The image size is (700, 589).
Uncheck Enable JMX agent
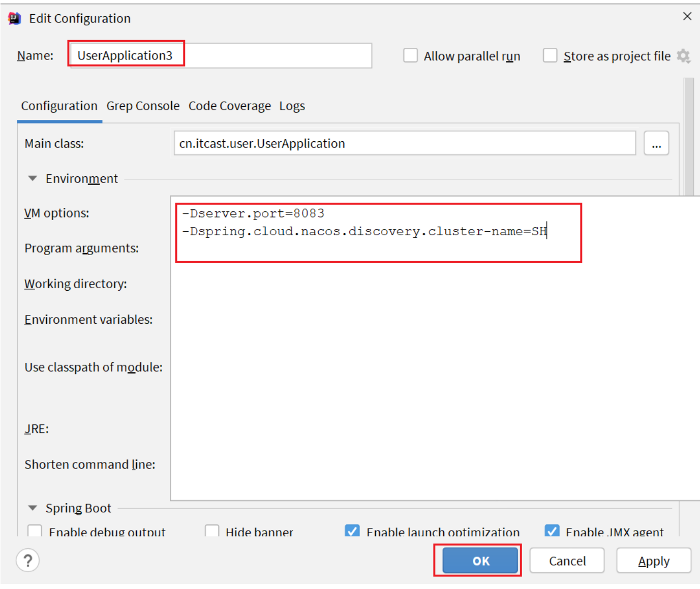pos(552,531)
